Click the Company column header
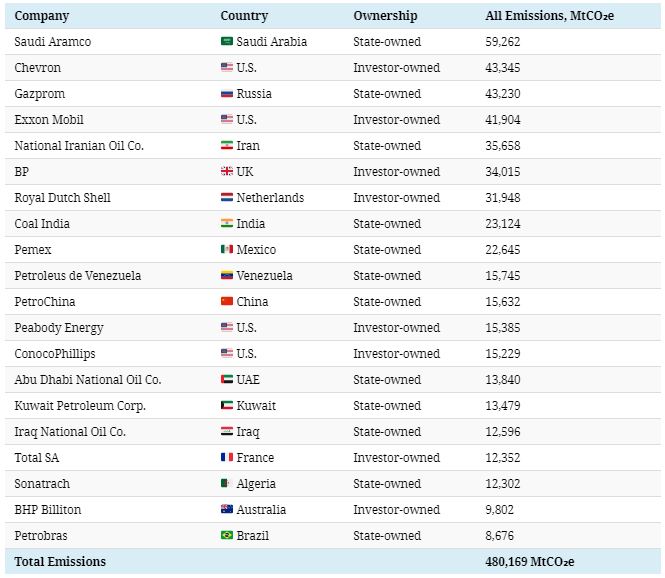Viewport: 665px width, 578px height. (x=42, y=16)
